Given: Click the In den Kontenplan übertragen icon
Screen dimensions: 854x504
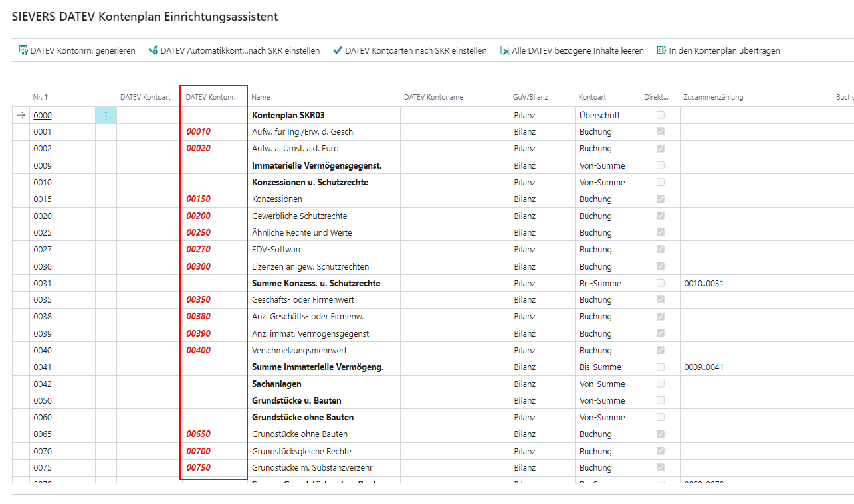Looking at the screenshot, I should point(661,50).
